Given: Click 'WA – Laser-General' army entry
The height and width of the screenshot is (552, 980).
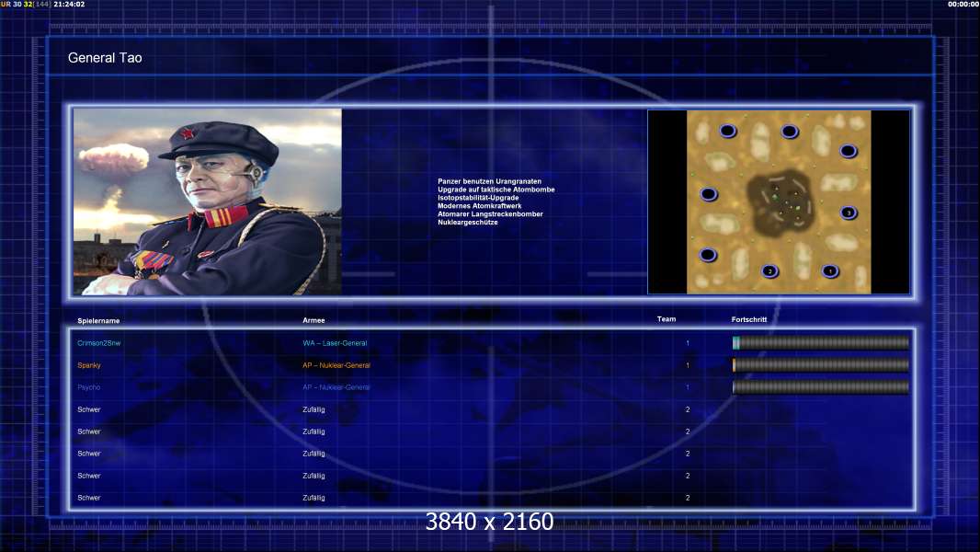Looking at the screenshot, I should pos(335,343).
